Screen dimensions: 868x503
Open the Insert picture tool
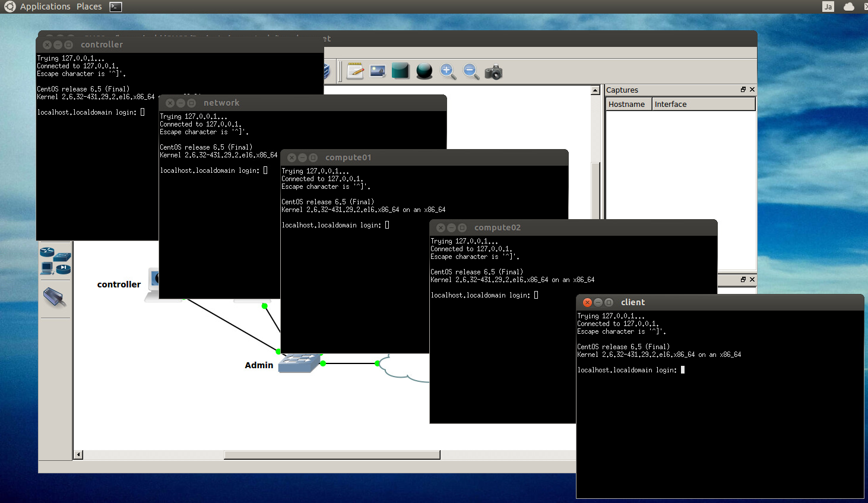point(377,71)
